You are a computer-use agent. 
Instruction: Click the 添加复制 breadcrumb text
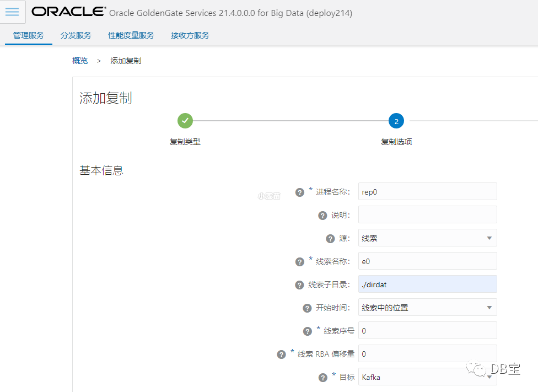pyautogui.click(x=126, y=61)
